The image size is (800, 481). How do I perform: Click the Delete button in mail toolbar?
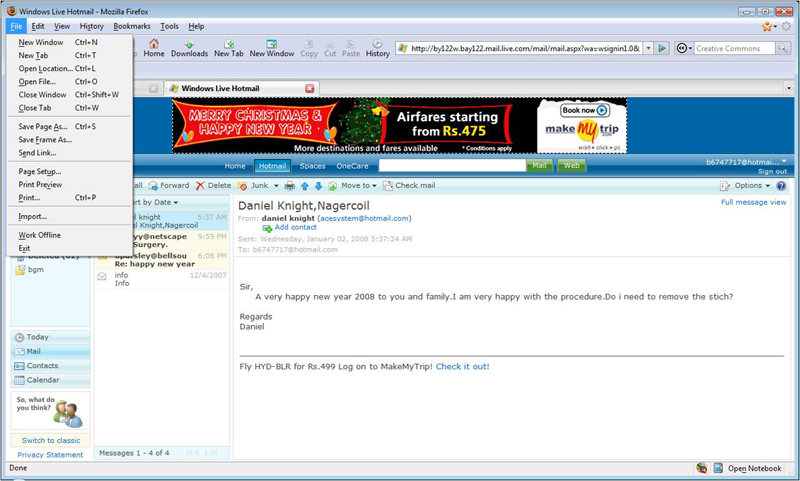(x=213, y=186)
